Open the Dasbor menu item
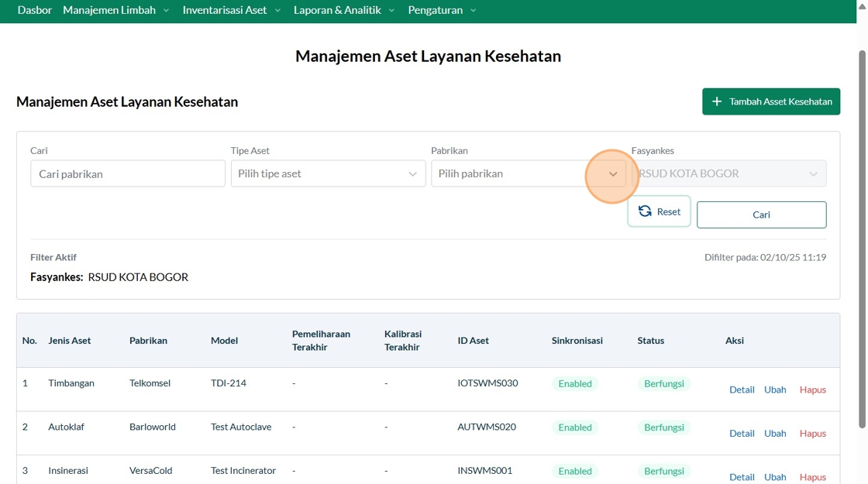The height and width of the screenshot is (484, 868). pos(34,10)
